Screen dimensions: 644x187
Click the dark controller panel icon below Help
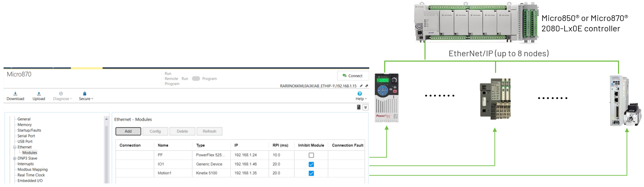359,107
